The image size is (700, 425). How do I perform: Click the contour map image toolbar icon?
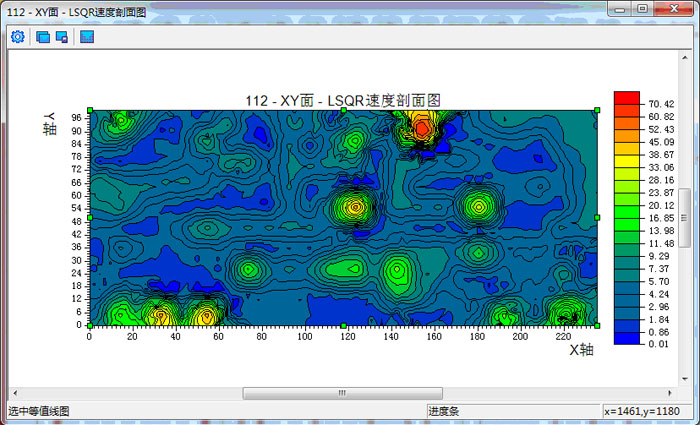pos(87,37)
